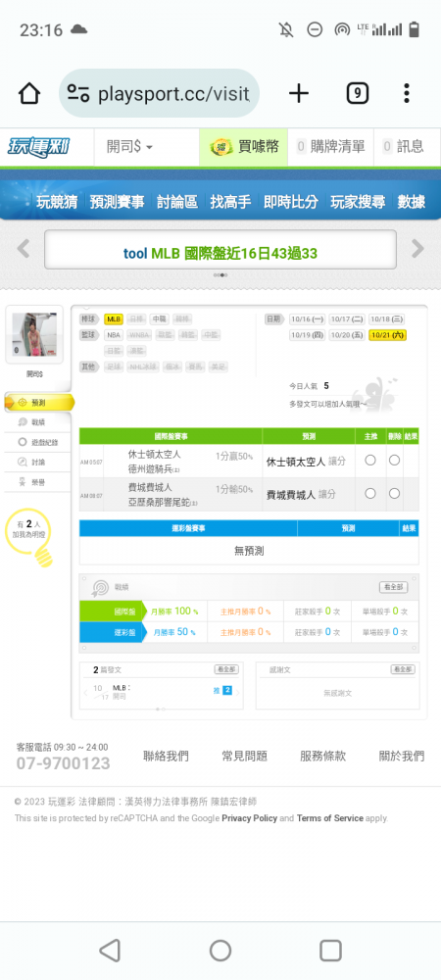This screenshot has width=441, height=980.
Task: Click the light bulb 加我為明燈 icon
Action: pos(30,539)
